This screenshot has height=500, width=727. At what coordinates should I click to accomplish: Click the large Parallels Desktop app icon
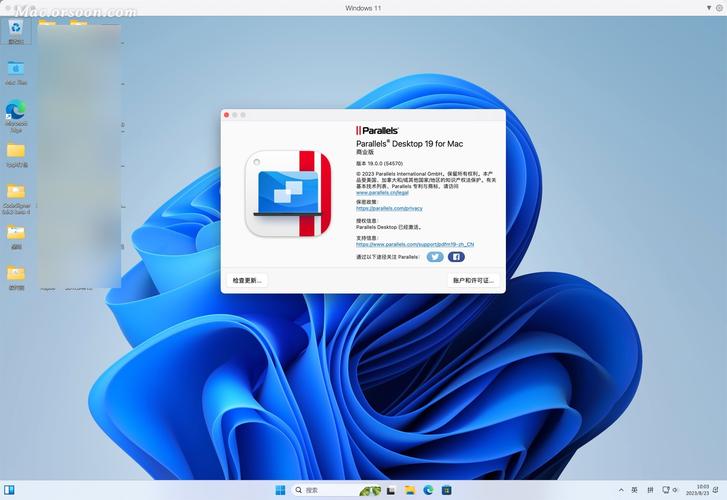pyautogui.click(x=288, y=193)
